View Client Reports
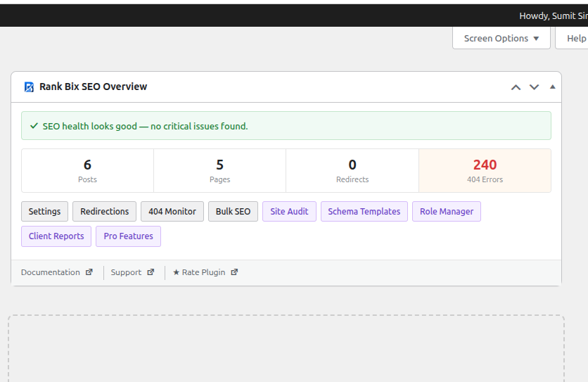The image size is (588, 382). tap(56, 236)
